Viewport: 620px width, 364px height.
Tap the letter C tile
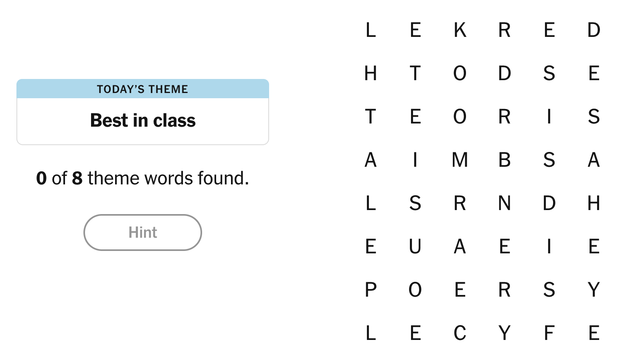[x=460, y=333]
